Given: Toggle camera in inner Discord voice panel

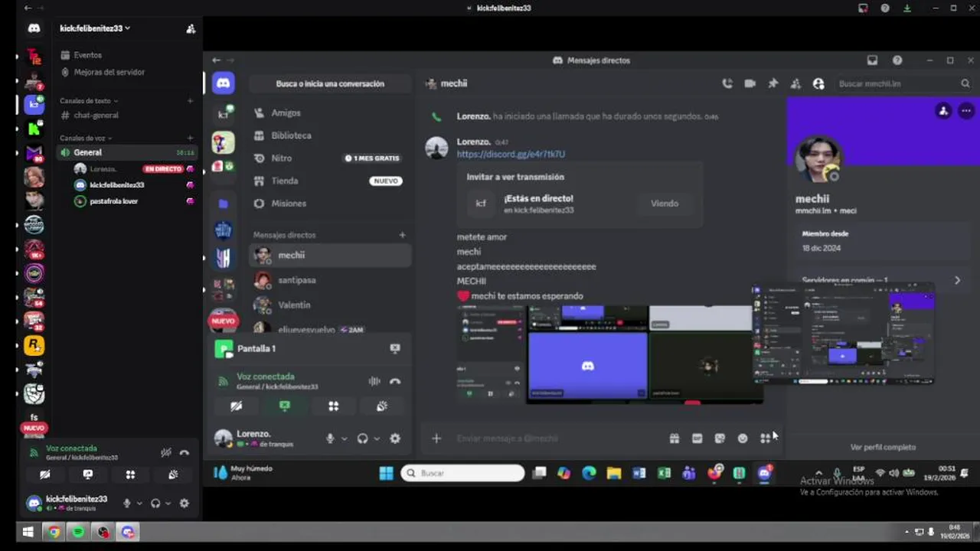Looking at the screenshot, I should coord(236,406).
